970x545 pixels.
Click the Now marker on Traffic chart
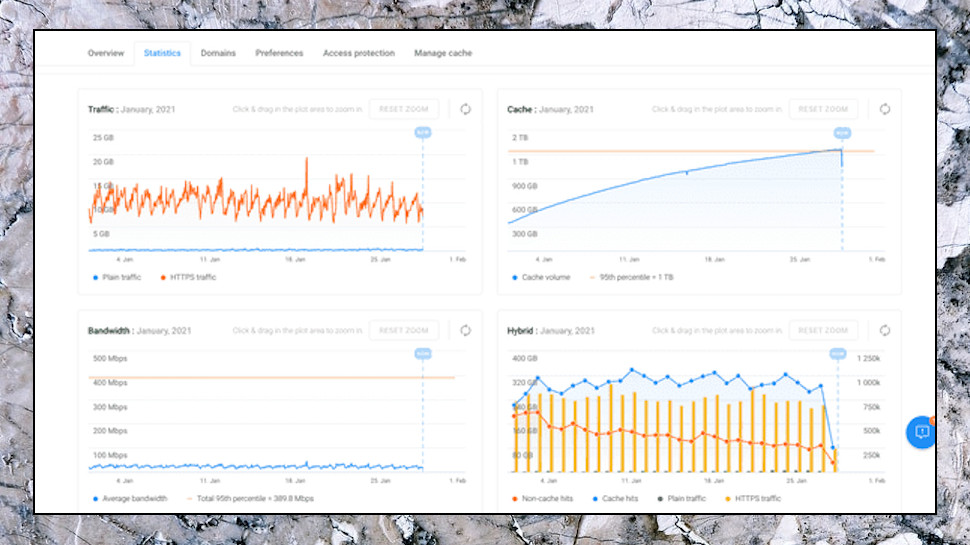click(x=423, y=132)
